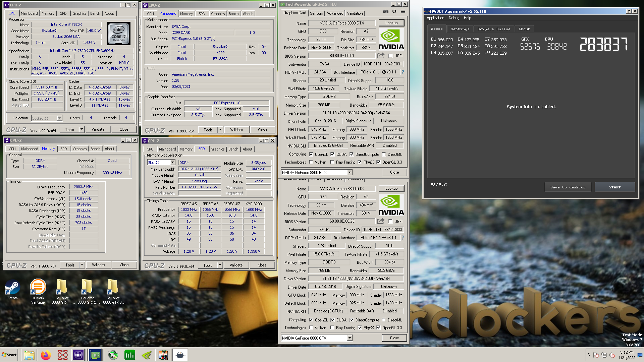Select the GeForce - 8800 GTX 3... folder
Image resolution: width=644 pixels, height=362 pixels.
point(114,291)
